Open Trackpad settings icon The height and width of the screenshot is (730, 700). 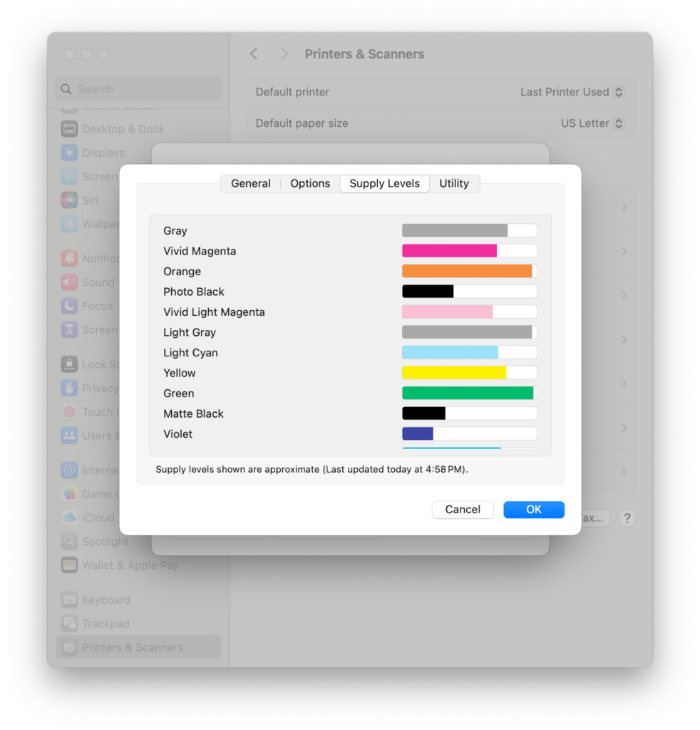(x=68, y=623)
